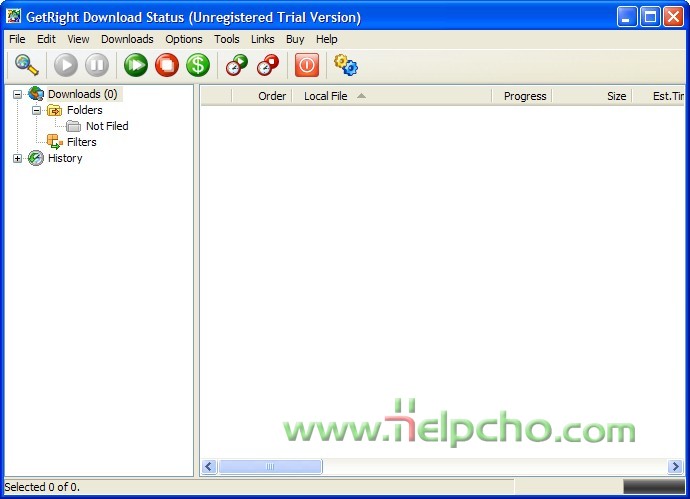The image size is (690, 499).
Task: Collapse the Downloads (0) tree node
Action: 17,94
